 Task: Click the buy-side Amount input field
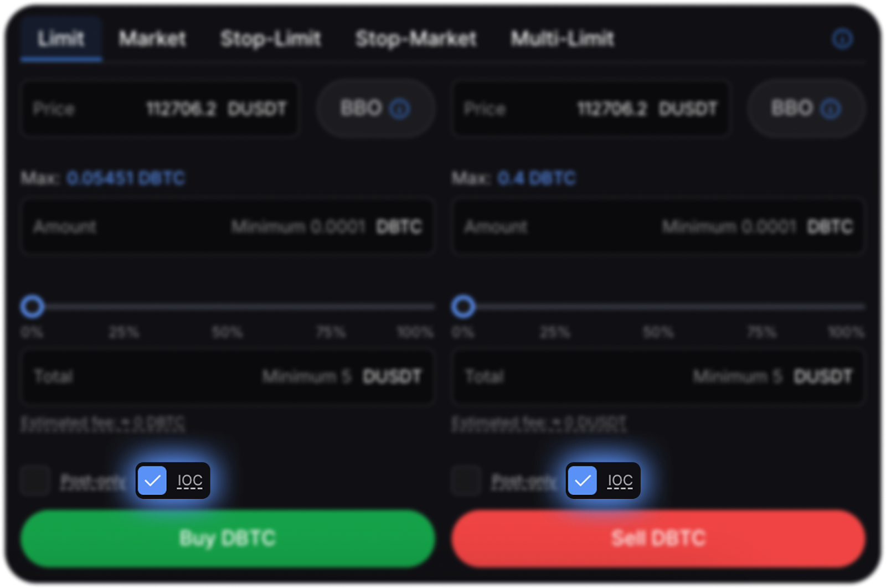pyautogui.click(x=228, y=226)
